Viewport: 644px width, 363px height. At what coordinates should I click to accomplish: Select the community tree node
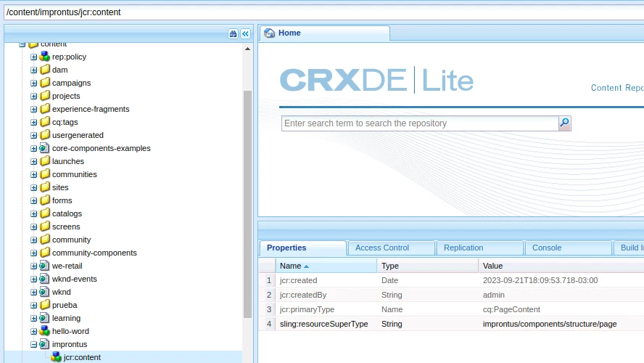[x=72, y=240]
